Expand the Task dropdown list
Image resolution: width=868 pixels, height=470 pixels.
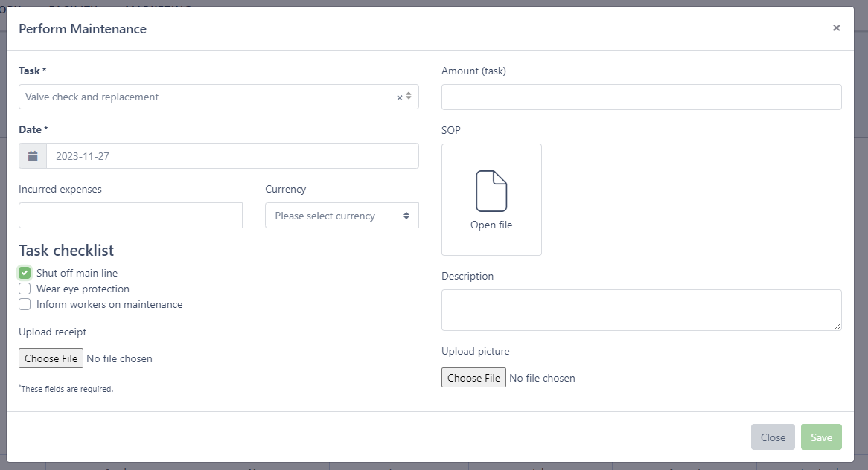[208, 97]
